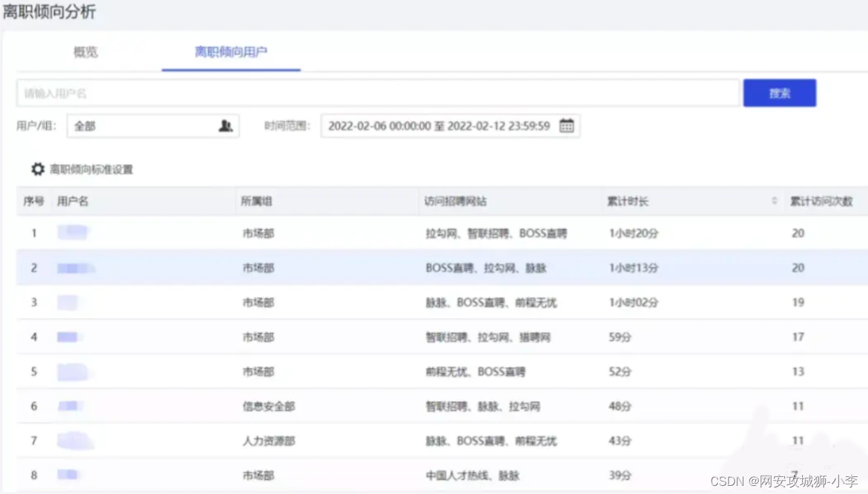Screen dimensions: 868x494
Task: Click visit count 13 in row 5
Action: [x=798, y=372]
